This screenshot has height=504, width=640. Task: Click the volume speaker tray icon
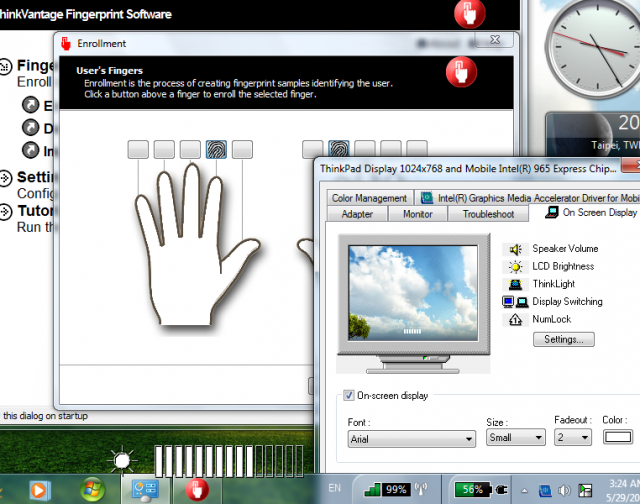pyautogui.click(x=564, y=490)
